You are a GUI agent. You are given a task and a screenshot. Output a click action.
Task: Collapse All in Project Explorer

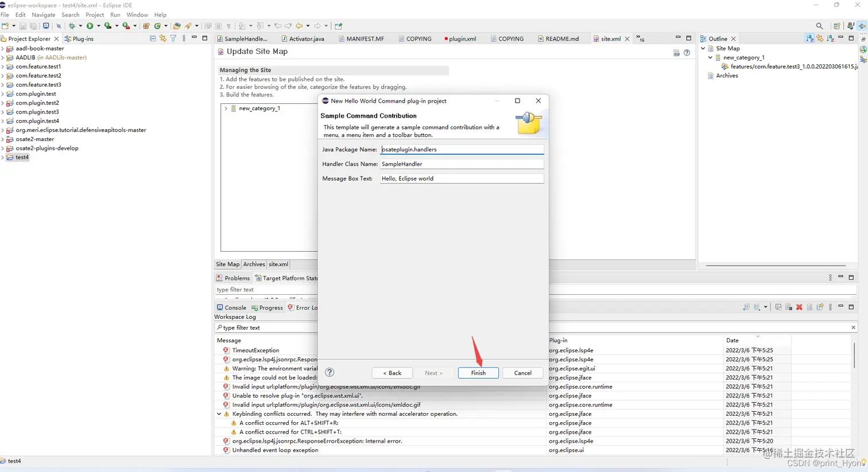pyautogui.click(x=153, y=38)
